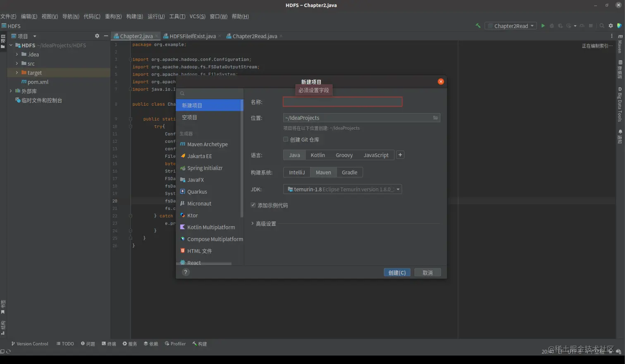Select Kotlin as the language
The width and height of the screenshot is (625, 364).
[317, 155]
